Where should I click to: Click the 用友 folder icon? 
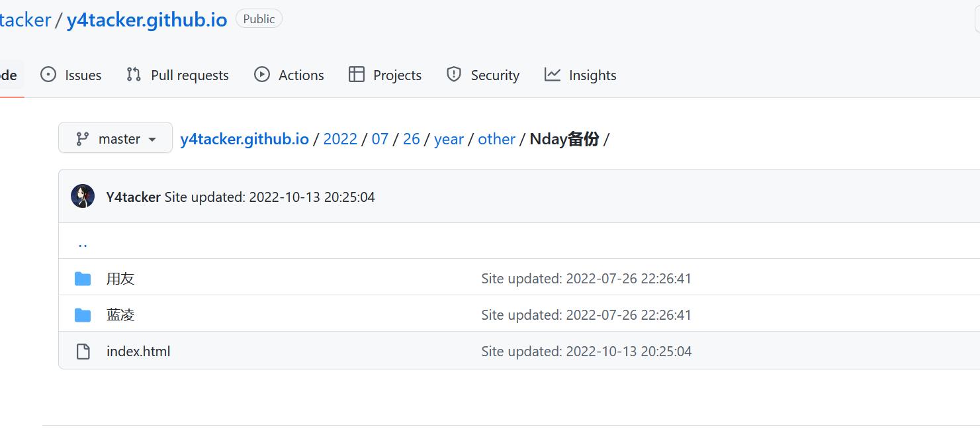click(x=83, y=279)
